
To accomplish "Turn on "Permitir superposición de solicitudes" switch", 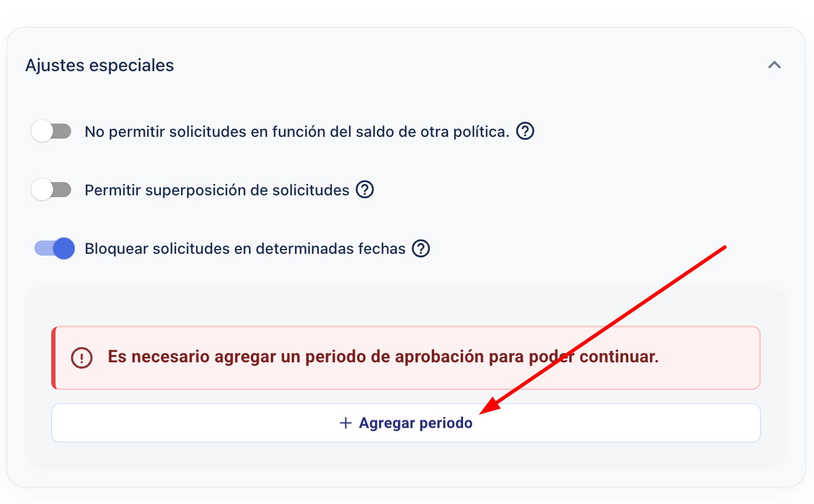I will (51, 190).
